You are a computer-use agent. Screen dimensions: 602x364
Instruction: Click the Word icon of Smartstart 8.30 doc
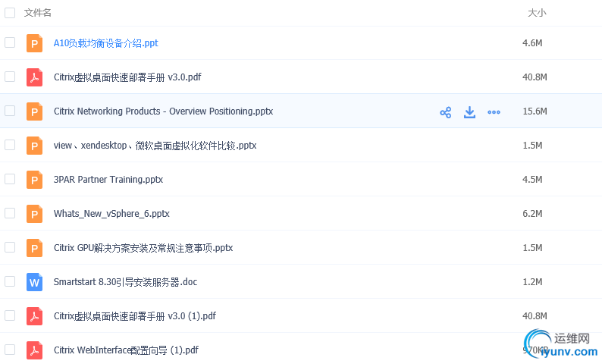point(34,282)
